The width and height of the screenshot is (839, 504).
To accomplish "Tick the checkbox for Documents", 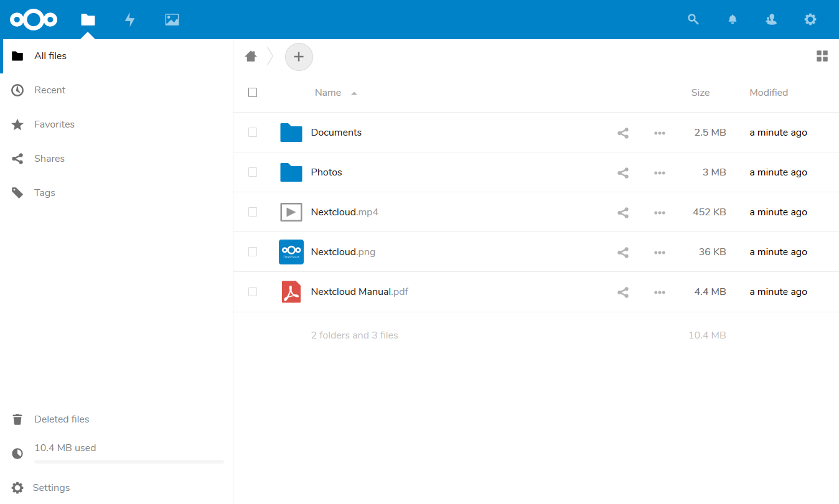I will (x=253, y=133).
